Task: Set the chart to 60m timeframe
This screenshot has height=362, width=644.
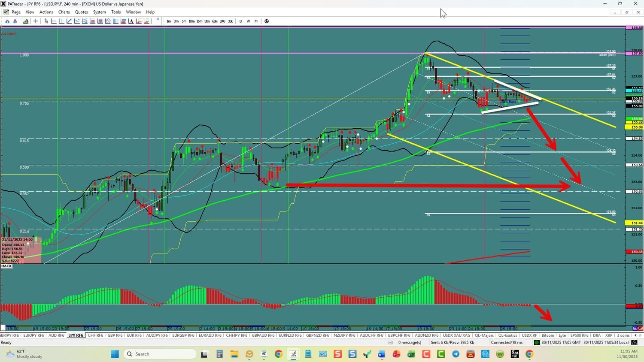Action: click(x=215, y=21)
